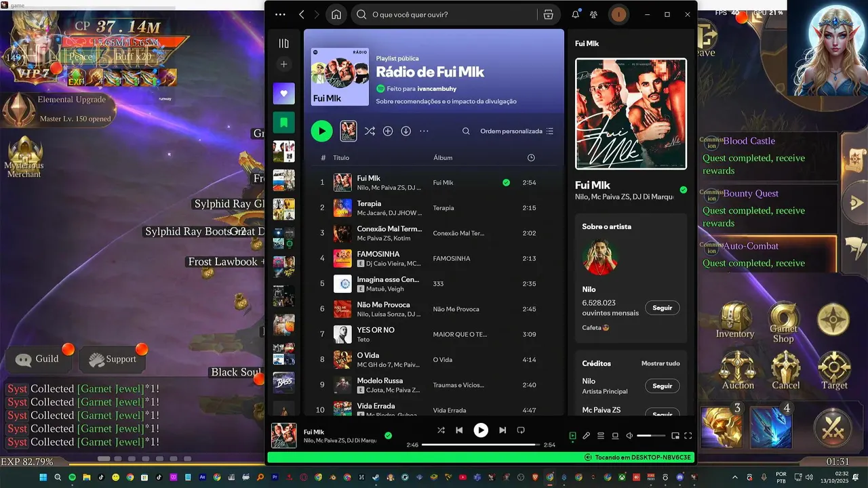
Task: Open lyrics microphone icon in player bar
Action: 587,436
